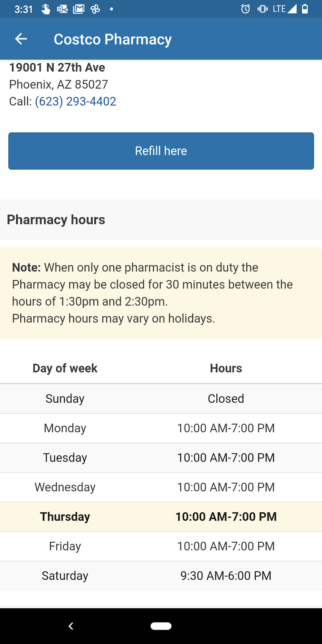Tap the Outlook notification icon
The image size is (322, 644).
tap(62, 9)
